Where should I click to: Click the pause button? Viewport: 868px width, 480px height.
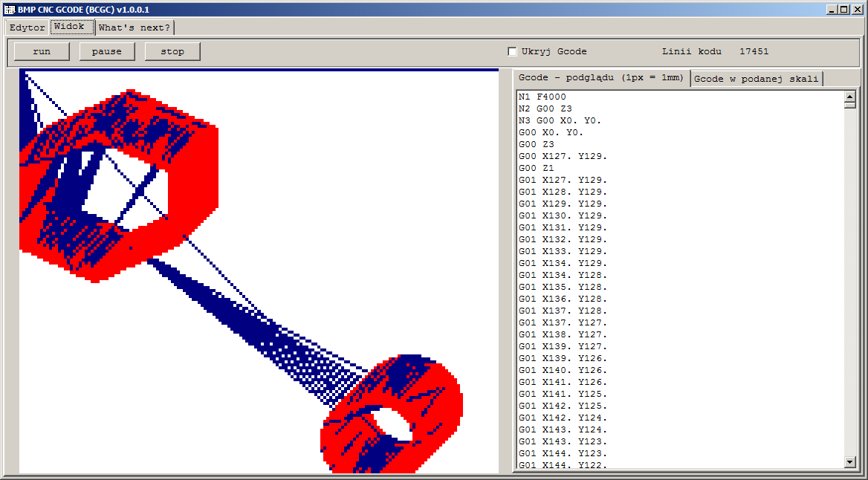pyautogui.click(x=107, y=51)
